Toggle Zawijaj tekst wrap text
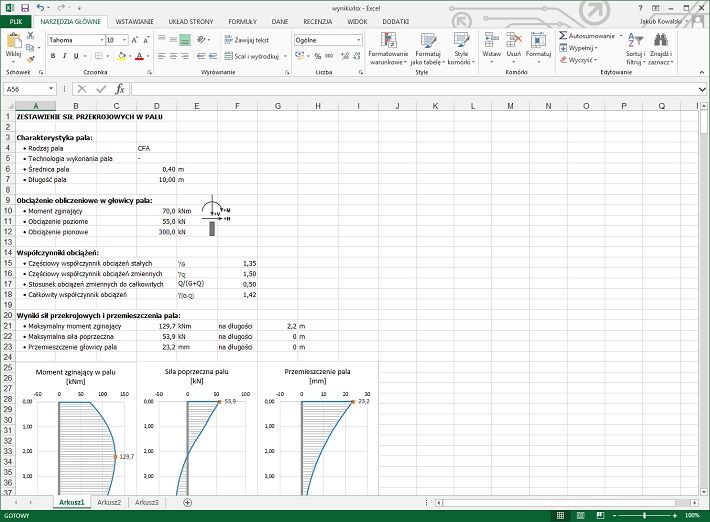 pyautogui.click(x=247, y=40)
